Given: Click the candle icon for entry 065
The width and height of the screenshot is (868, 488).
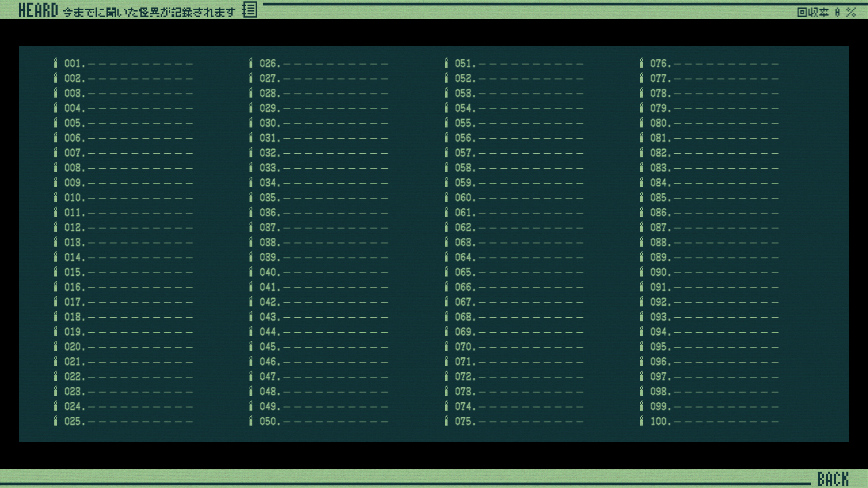Looking at the screenshot, I should 446,272.
